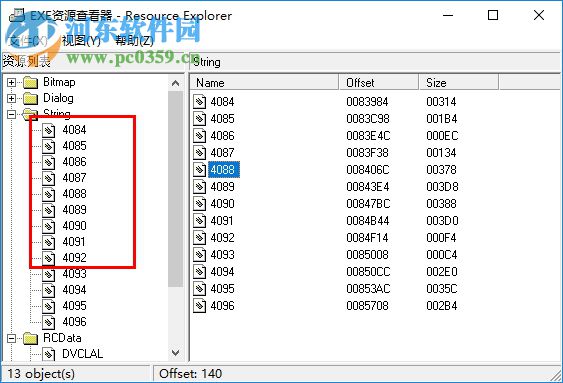Click the 13 object(s) status text
Viewport: 563px width, 383px height.
tap(41, 374)
